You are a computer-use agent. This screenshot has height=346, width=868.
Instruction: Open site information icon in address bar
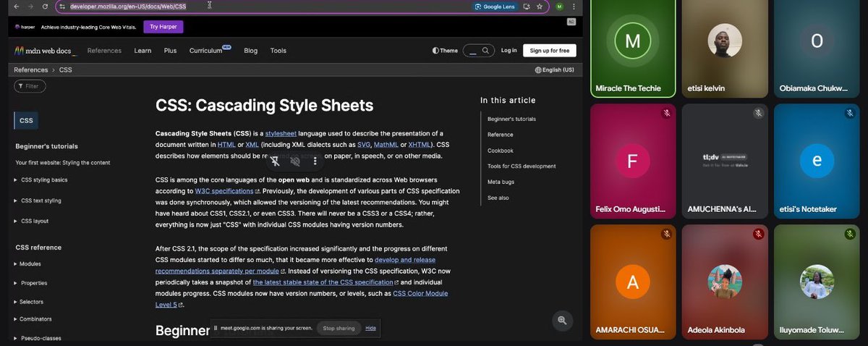[x=63, y=7]
